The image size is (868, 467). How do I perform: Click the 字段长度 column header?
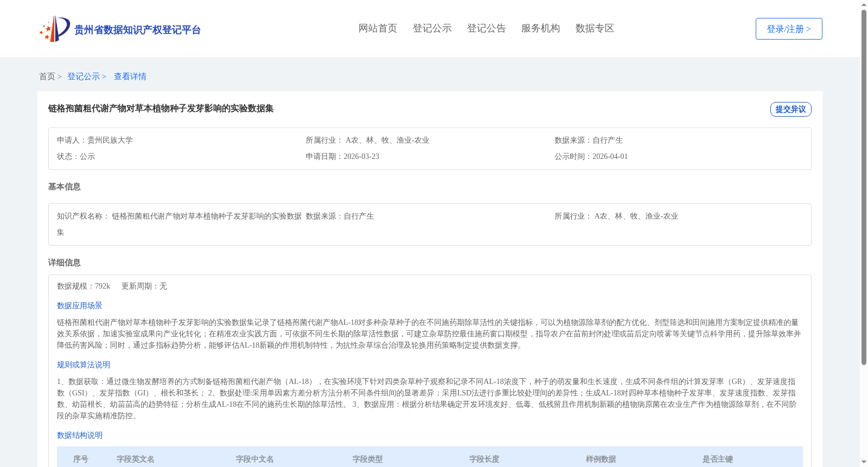484,459
